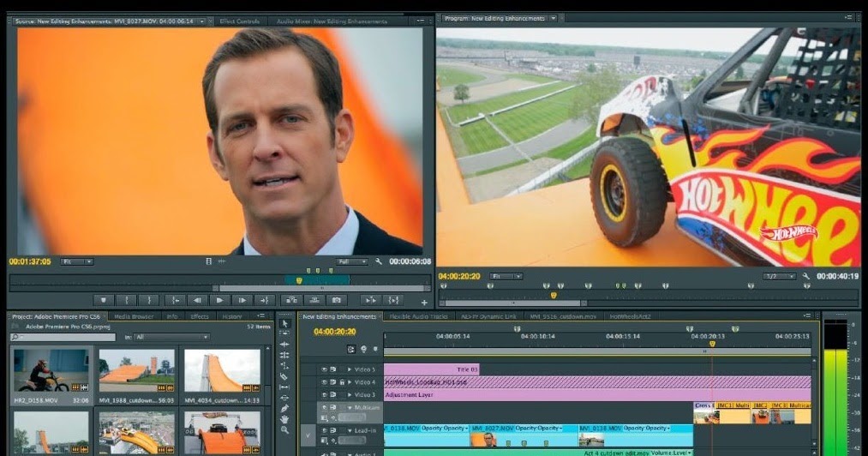The width and height of the screenshot is (868, 456).
Task: Toggle the timeline Snap button
Action: point(351,349)
